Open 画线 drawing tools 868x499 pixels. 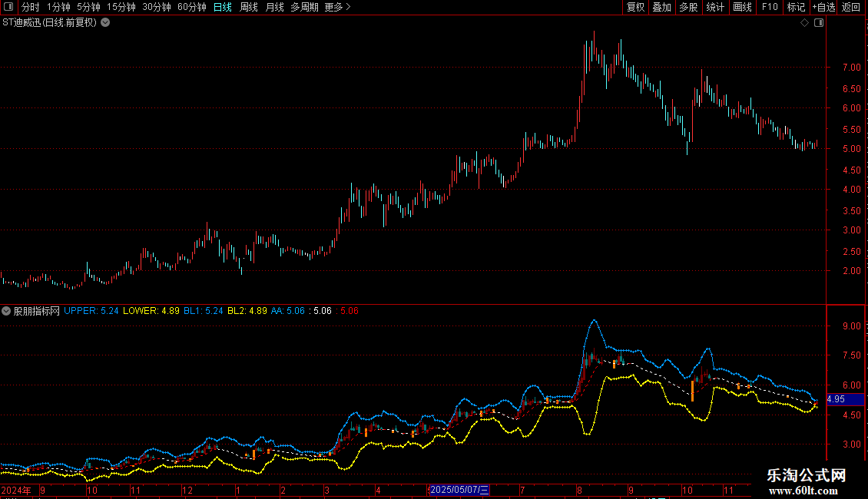coord(742,7)
